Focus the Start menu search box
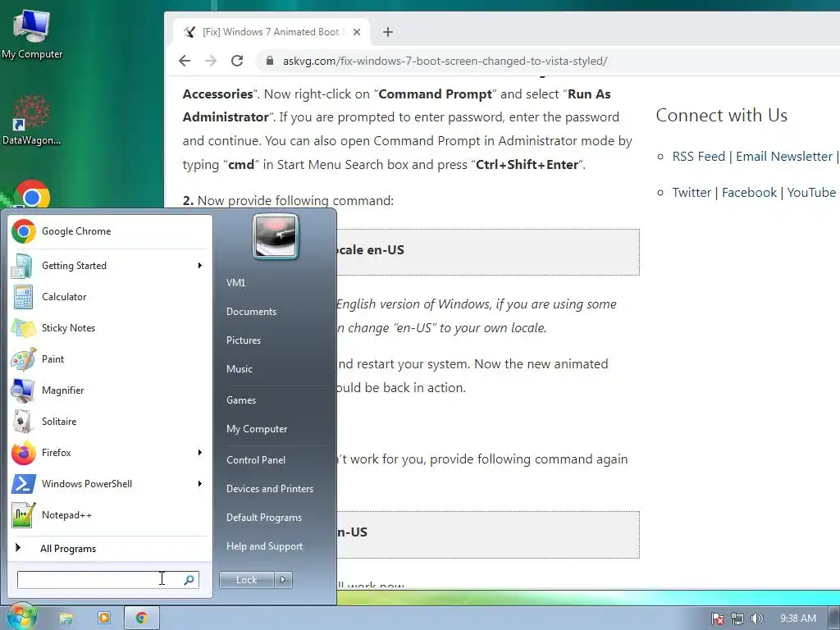 (x=107, y=580)
